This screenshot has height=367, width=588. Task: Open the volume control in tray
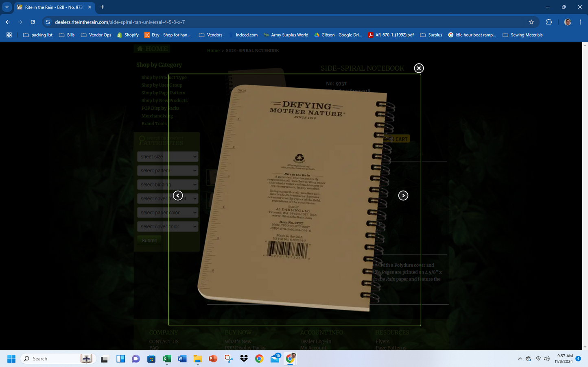pos(546,358)
